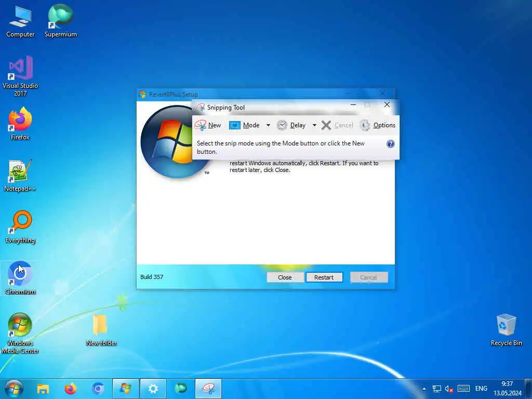Select Chromium desktop shortcut
Viewport: 532px width, 399px height.
tap(20, 278)
